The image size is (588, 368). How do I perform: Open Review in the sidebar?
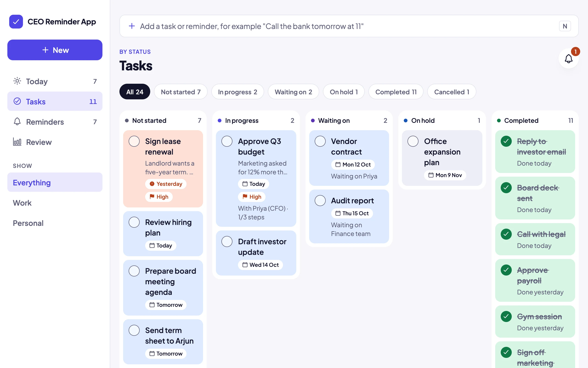55,142
